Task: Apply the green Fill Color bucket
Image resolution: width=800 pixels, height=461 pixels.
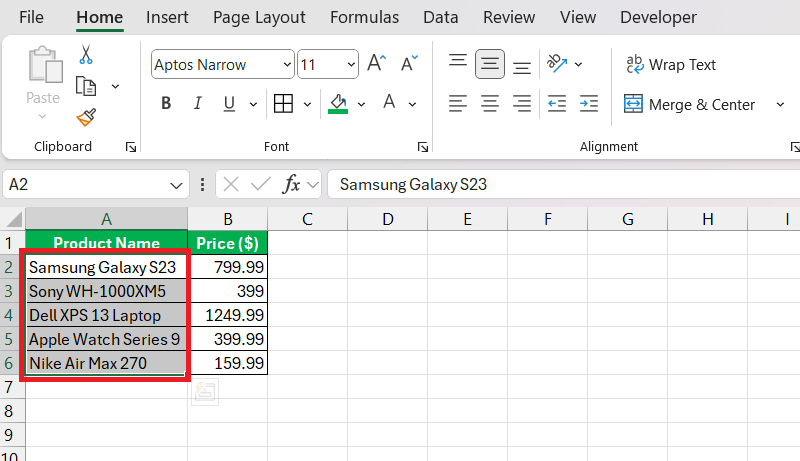Action: point(338,104)
